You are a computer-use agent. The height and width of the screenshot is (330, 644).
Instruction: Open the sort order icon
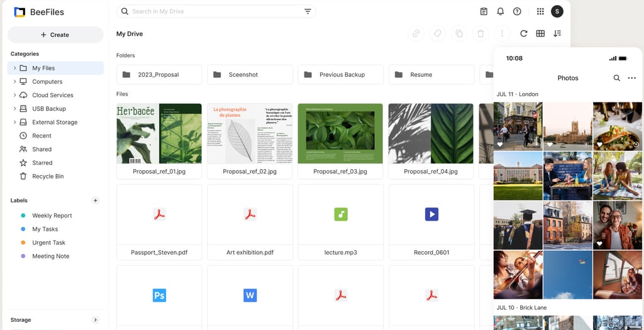click(x=557, y=34)
